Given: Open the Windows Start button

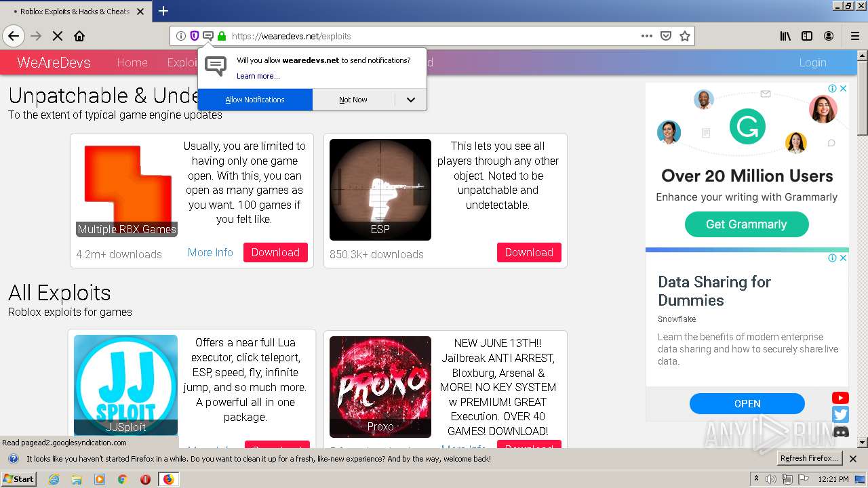Looking at the screenshot, I should tap(18, 479).
